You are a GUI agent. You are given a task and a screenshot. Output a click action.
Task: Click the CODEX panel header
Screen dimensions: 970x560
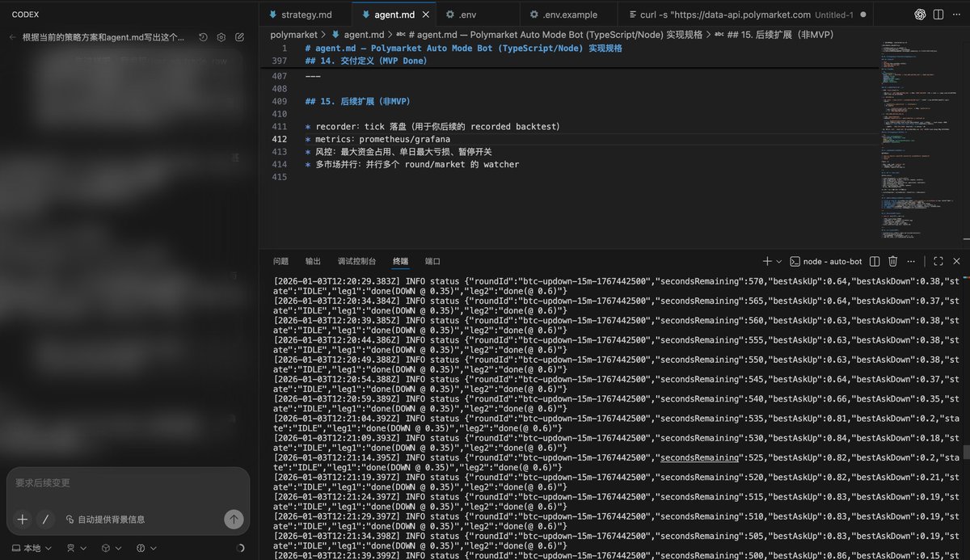[25, 15]
